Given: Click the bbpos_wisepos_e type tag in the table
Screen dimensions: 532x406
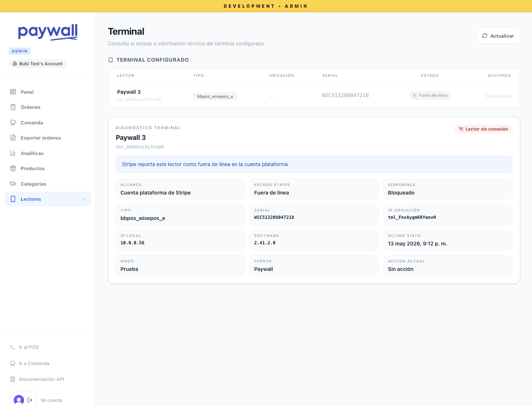Looking at the screenshot, I should coord(215,96).
